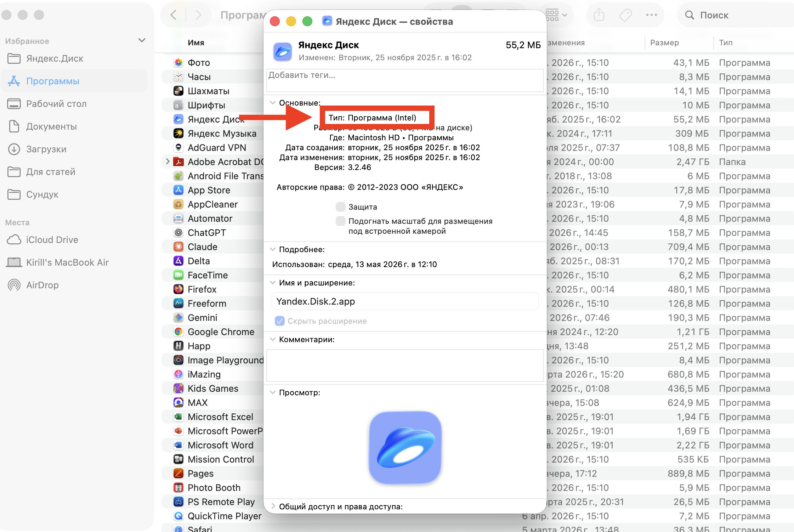Click the large Яндекс Диск preview image

(405, 448)
